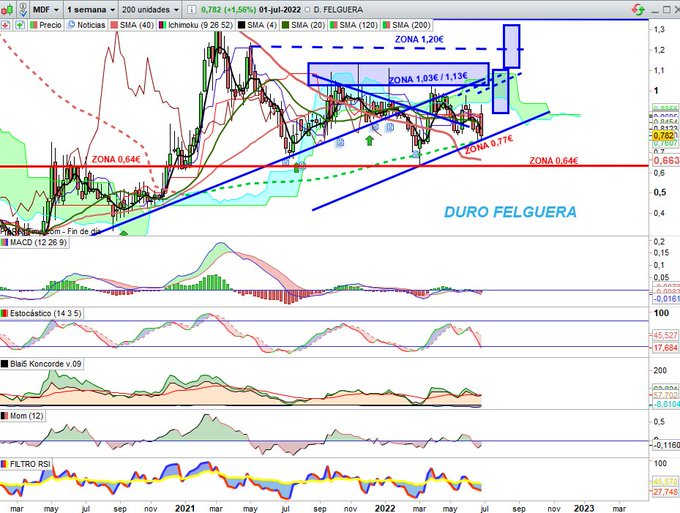
Task: Change the '1 semana' timeframe dropdown
Action: click(91, 9)
